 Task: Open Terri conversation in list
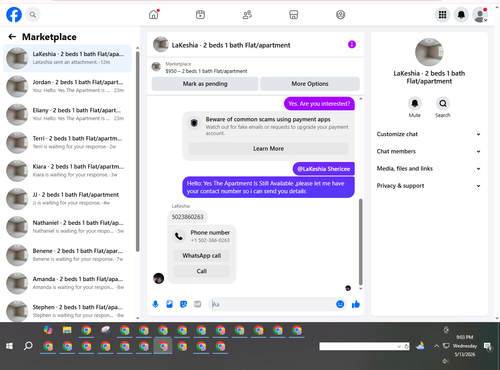click(x=68, y=143)
